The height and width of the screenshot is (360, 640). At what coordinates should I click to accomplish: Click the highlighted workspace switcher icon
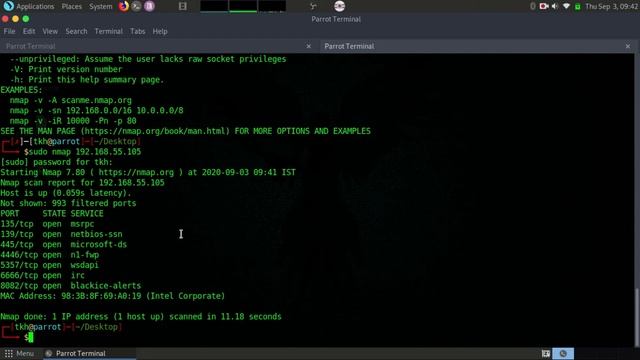[x=563, y=353]
